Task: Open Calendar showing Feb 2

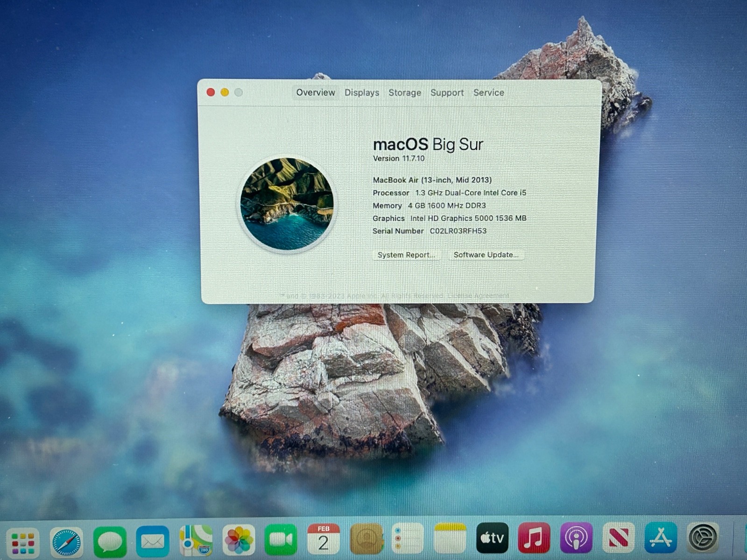Action: pyautogui.click(x=323, y=539)
